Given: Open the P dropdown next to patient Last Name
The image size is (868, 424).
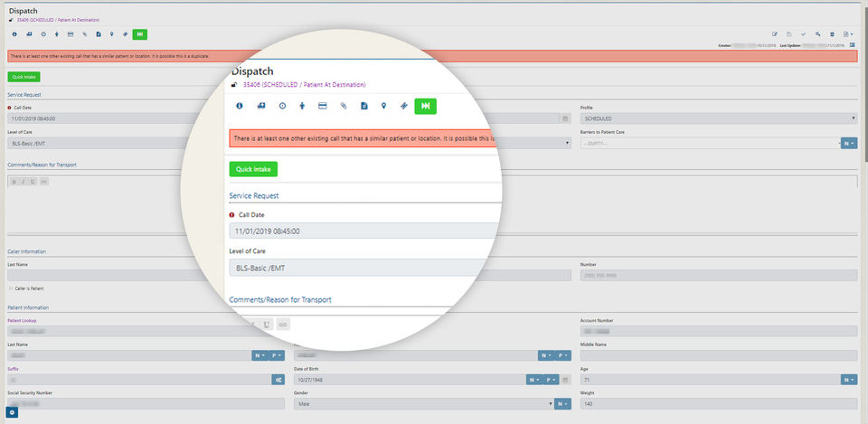Looking at the screenshot, I should coord(277,355).
